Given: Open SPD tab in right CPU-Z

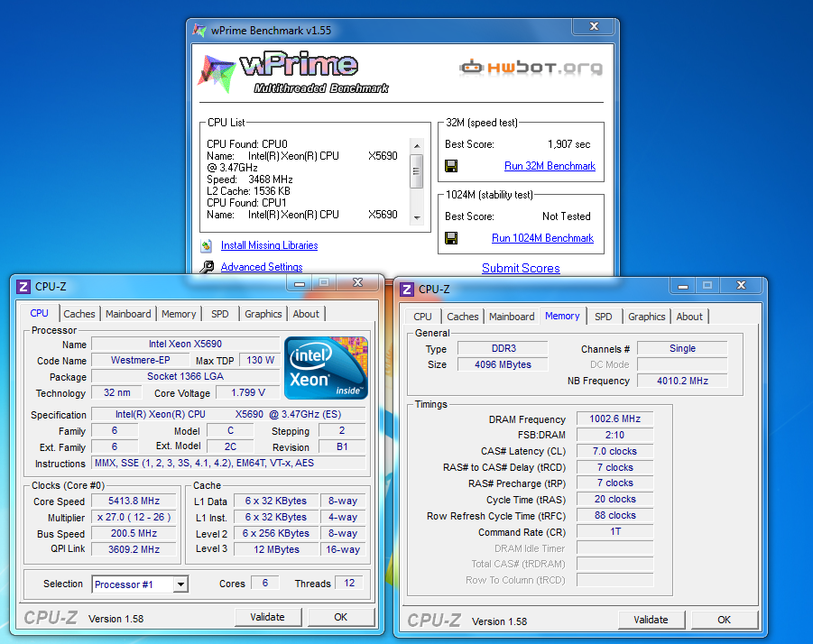Looking at the screenshot, I should (603, 317).
